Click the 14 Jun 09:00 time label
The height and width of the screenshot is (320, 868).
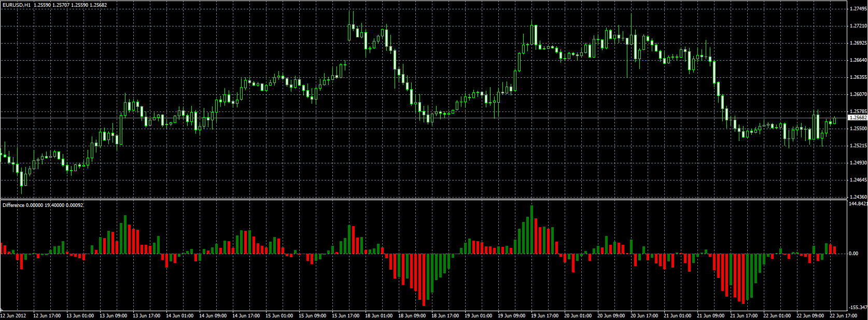pyautogui.click(x=213, y=316)
